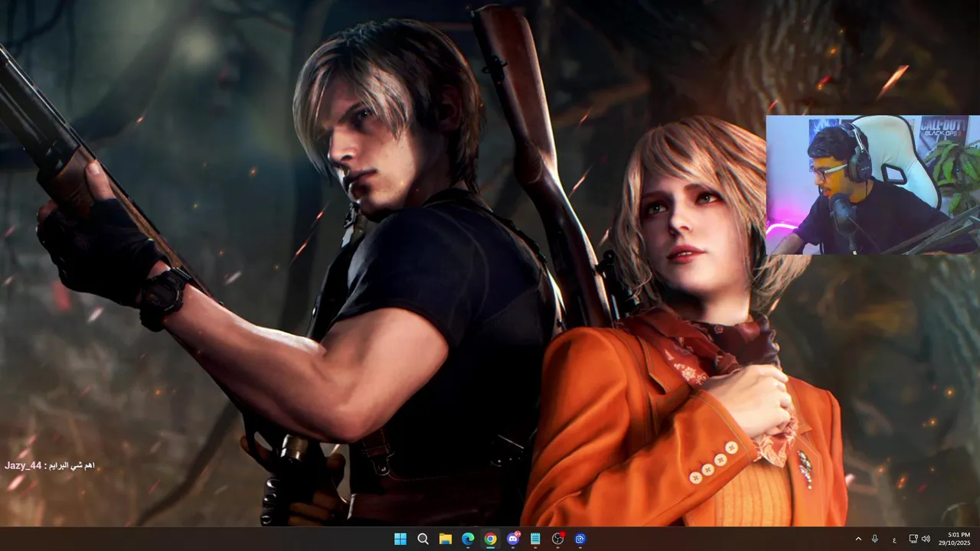Screen dimensions: 980x551
Task: Open taskbar Search magnifier
Action: (x=423, y=539)
